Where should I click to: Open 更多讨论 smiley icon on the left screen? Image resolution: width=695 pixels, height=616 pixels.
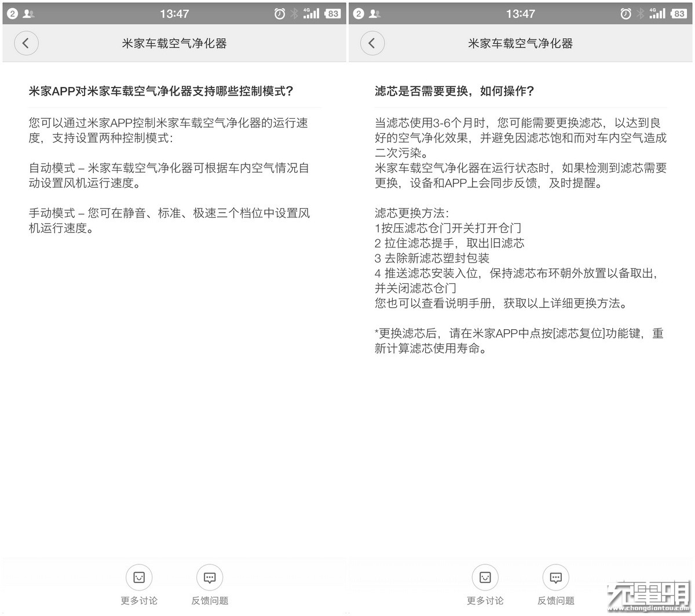(x=139, y=577)
